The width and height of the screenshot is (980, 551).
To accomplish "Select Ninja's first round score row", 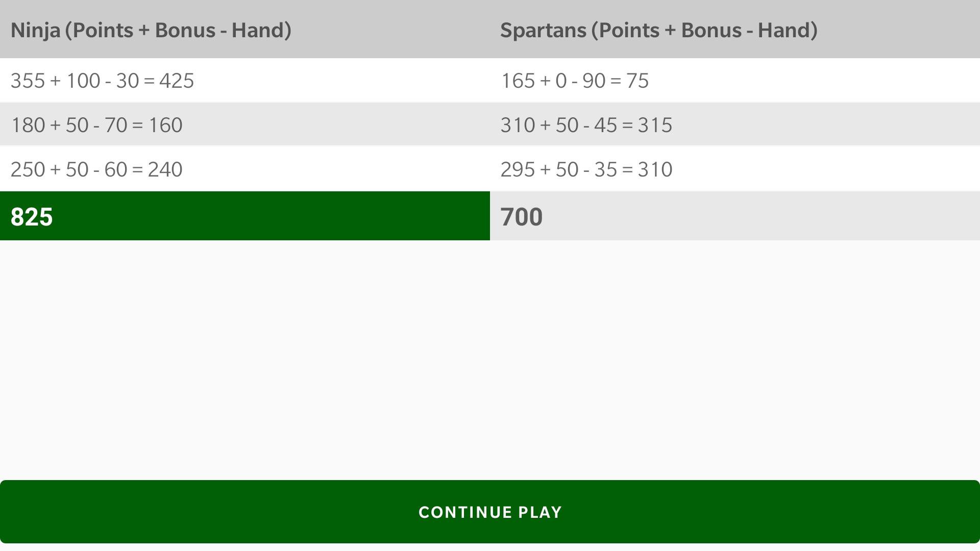I will [102, 81].
